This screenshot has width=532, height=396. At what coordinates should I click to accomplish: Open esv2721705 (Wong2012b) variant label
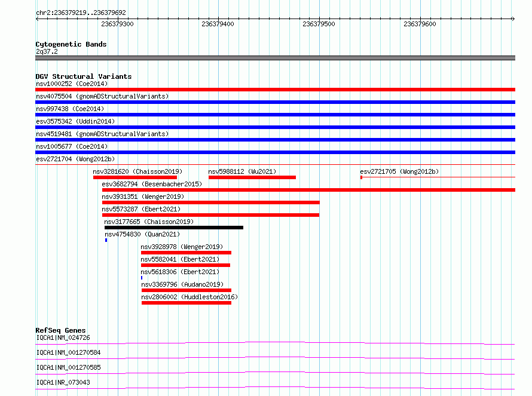click(399, 171)
